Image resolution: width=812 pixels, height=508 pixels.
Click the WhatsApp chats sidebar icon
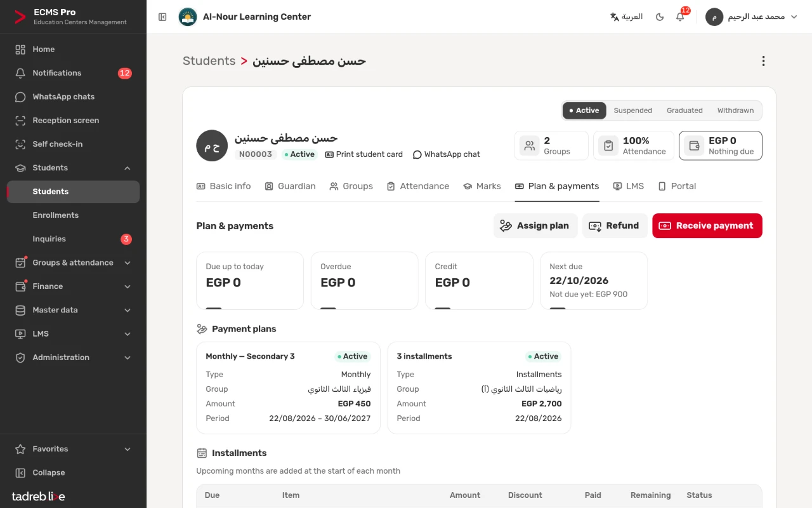click(x=20, y=97)
